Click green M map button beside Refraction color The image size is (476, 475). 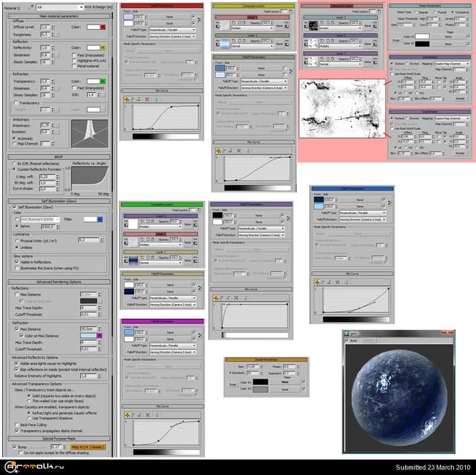pos(103,81)
